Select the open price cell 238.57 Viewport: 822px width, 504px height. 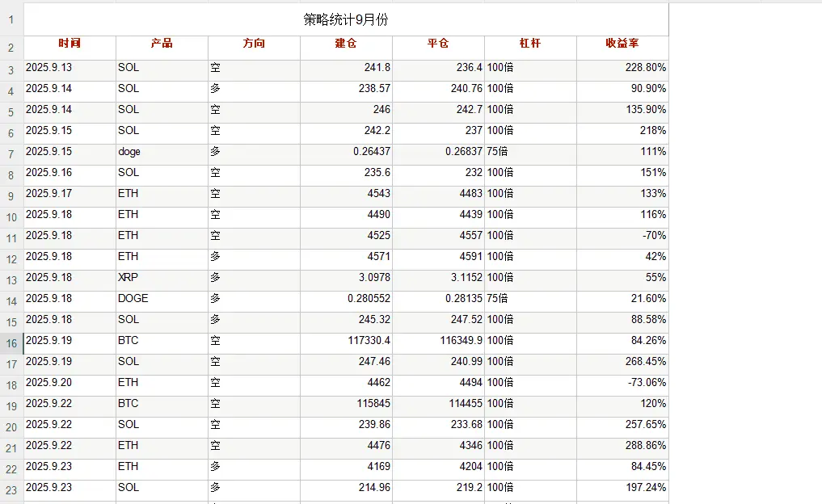[x=347, y=91]
